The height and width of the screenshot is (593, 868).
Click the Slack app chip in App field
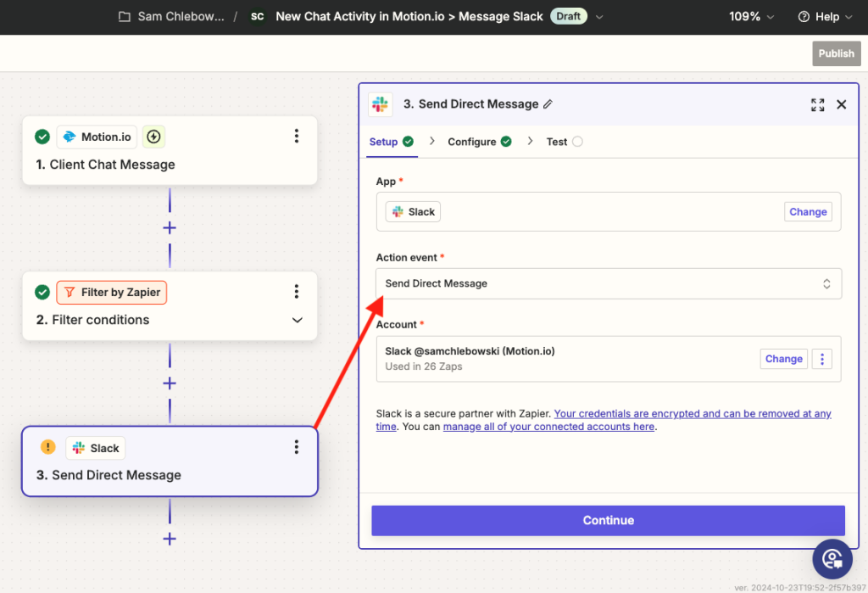tap(413, 212)
